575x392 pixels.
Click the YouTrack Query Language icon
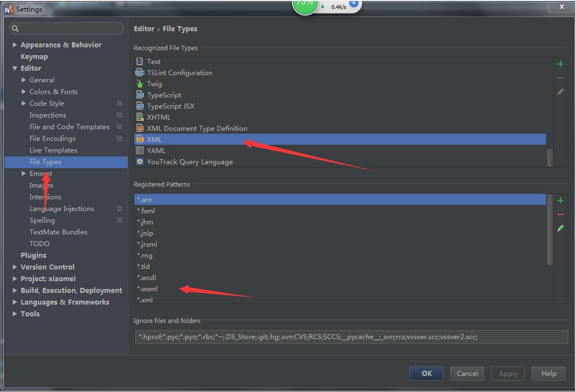[140, 161]
